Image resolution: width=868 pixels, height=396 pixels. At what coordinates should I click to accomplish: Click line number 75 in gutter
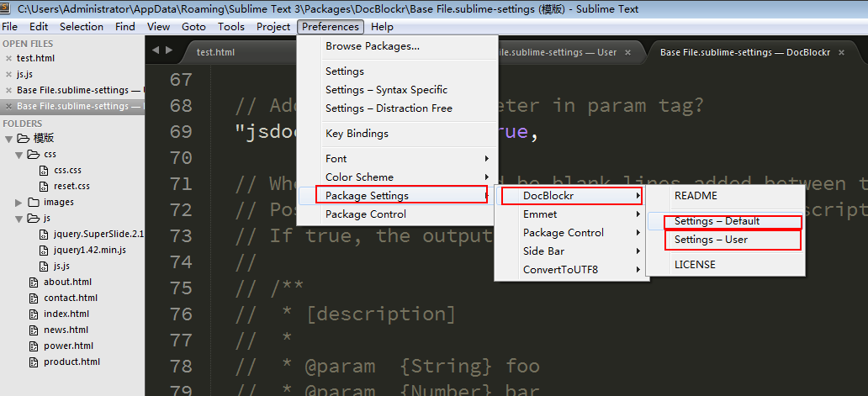point(181,288)
